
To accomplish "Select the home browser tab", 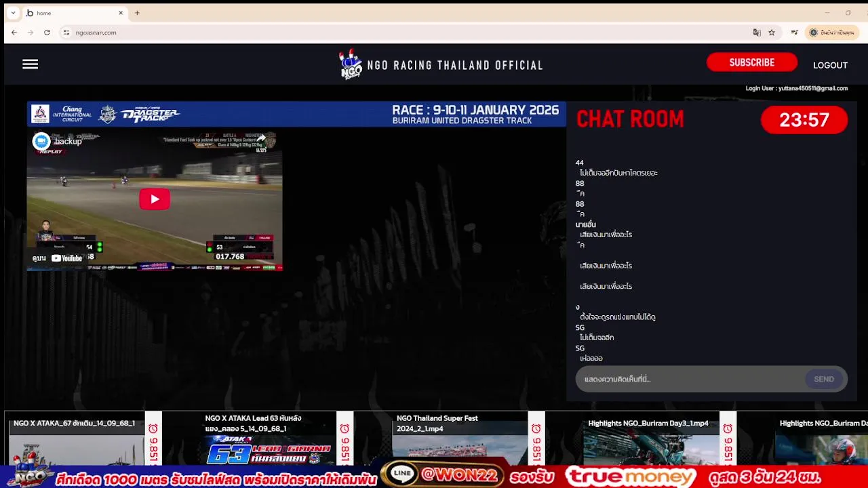I will (x=75, y=13).
